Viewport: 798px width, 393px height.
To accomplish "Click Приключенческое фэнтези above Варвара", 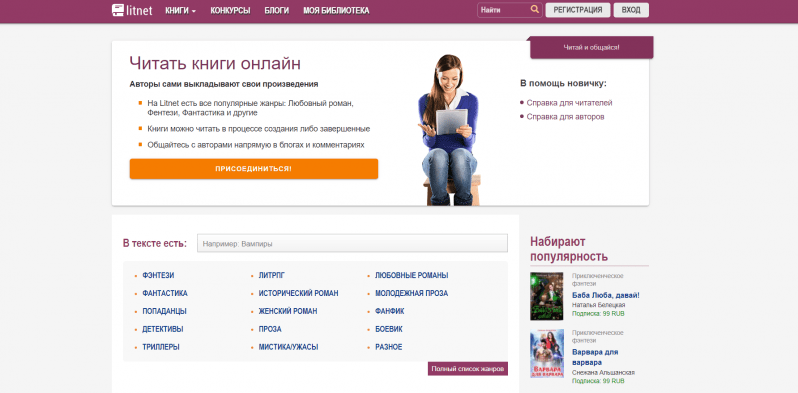I will [x=597, y=336].
